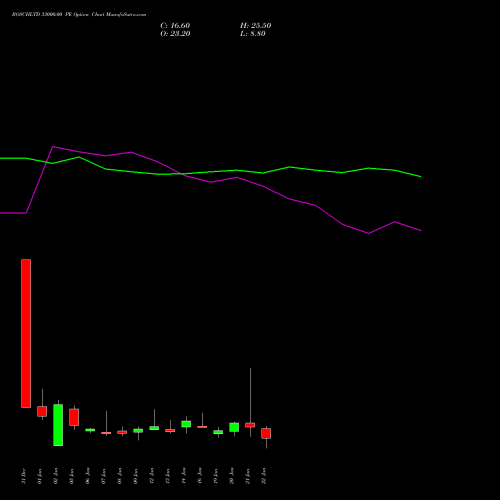Screen dimensions: 500x500
Task: Click the 31 Dec date label
Action: 24,476
